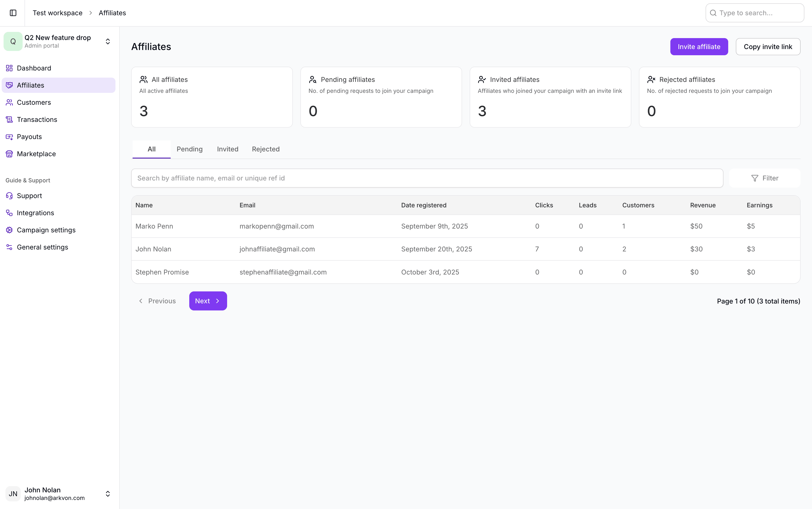Click the Customers sidebar icon
Image resolution: width=812 pixels, height=509 pixels.
10,102
